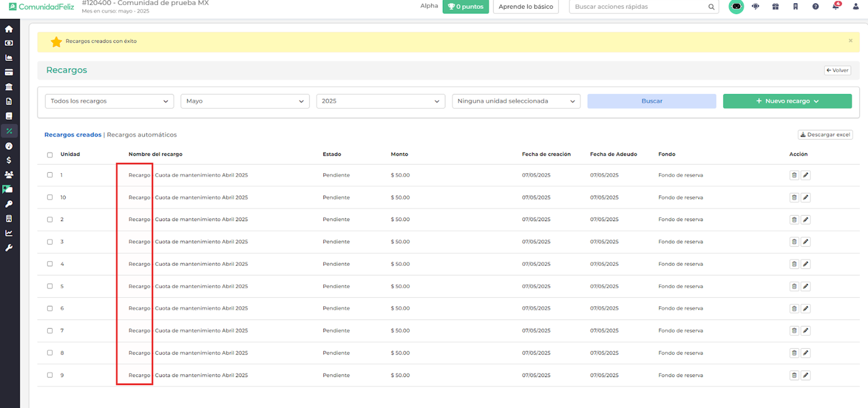Click the gift icon in top bar
Screen dimensions: 868x408
[775, 6]
